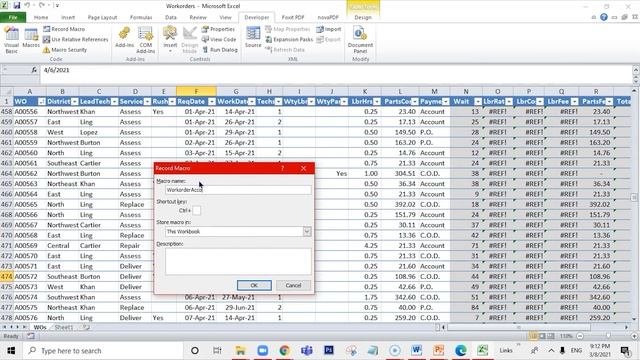Click the Record Macro dialog help button
640x360 pixels.
(x=282, y=168)
